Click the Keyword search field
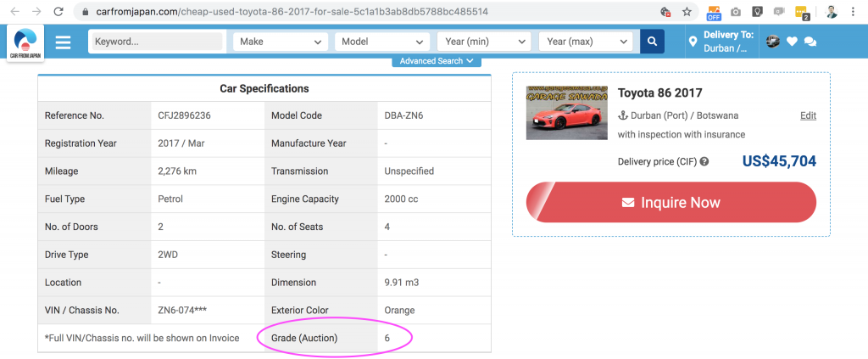Viewport: 868px width, 359px height. tap(157, 42)
